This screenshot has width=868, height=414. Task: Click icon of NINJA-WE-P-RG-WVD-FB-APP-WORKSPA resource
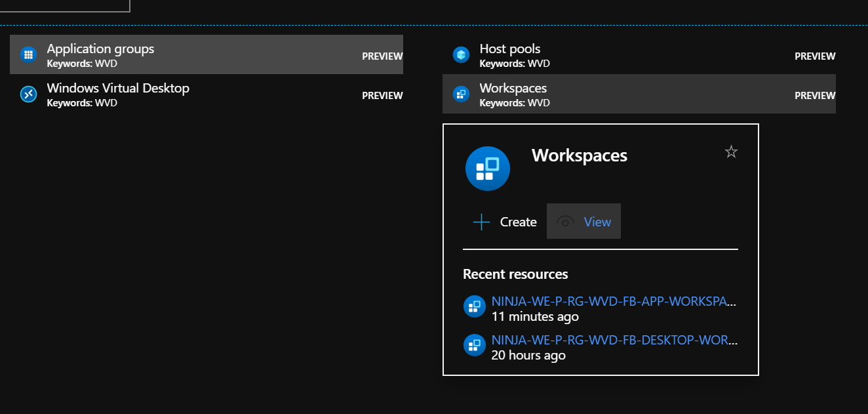474,306
